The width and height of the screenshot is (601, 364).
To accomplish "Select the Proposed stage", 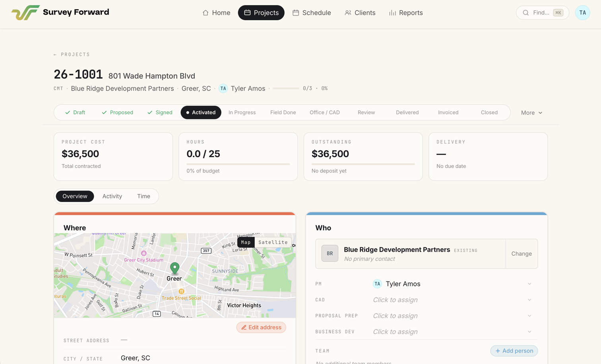I will 117,112.
